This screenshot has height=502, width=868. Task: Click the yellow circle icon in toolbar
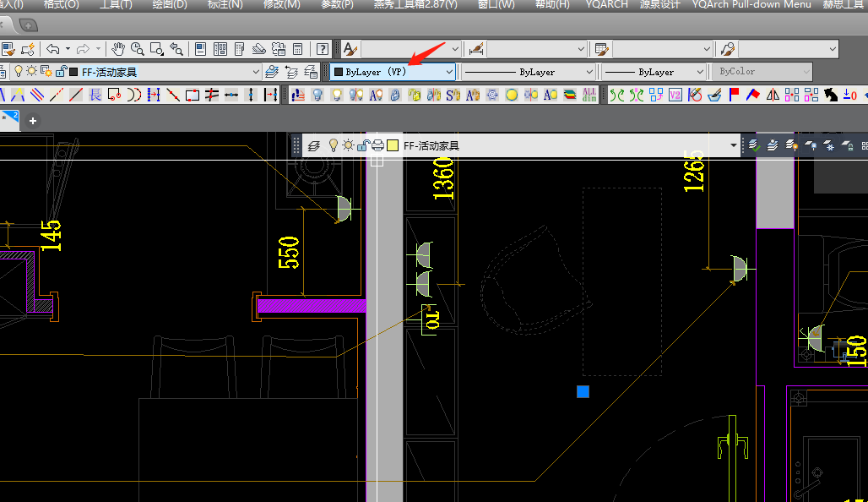tap(512, 95)
